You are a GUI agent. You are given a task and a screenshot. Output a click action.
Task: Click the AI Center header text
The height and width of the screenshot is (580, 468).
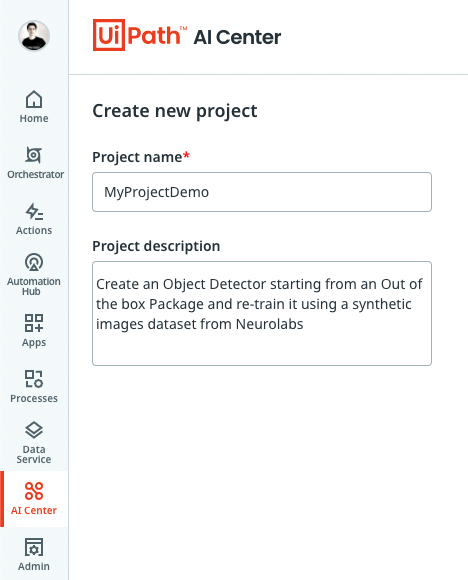pos(237,37)
